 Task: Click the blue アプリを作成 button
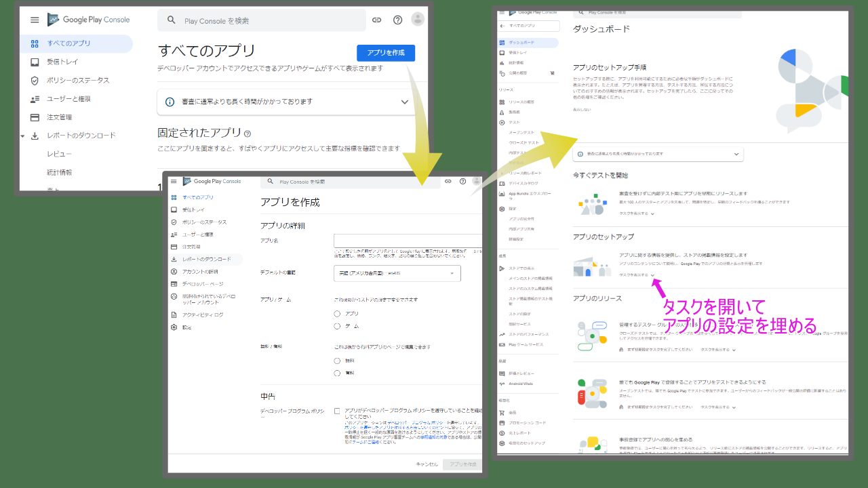[x=386, y=53]
